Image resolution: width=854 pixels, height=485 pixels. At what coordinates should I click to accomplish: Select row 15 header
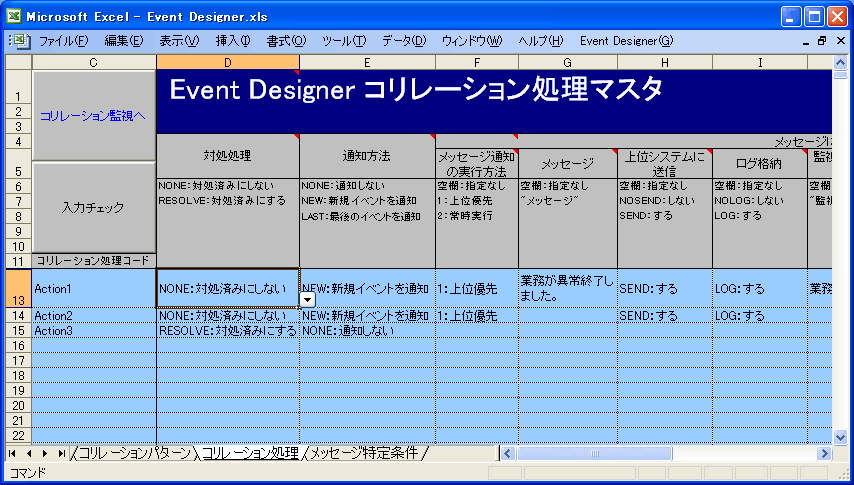(19, 331)
